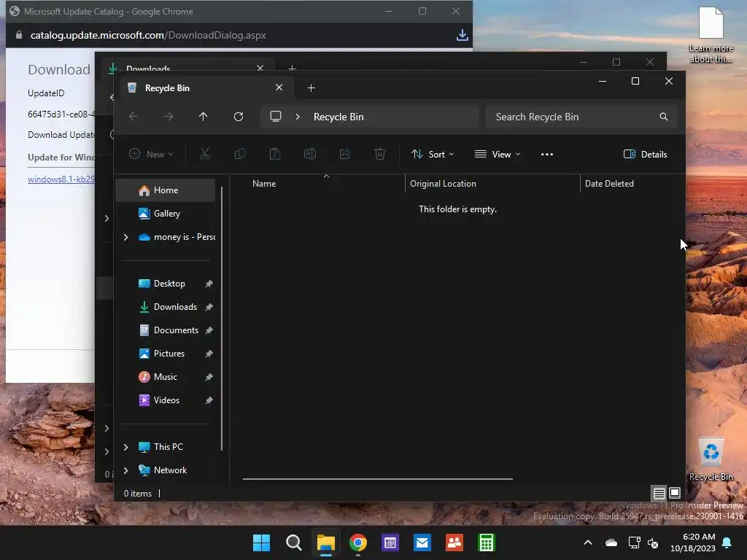The width and height of the screenshot is (747, 560).
Task: Unpin Desktop via its pin icon
Action: [209, 284]
